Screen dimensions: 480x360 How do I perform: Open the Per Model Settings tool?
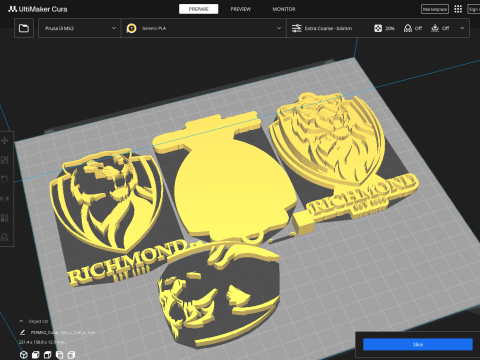(5, 218)
